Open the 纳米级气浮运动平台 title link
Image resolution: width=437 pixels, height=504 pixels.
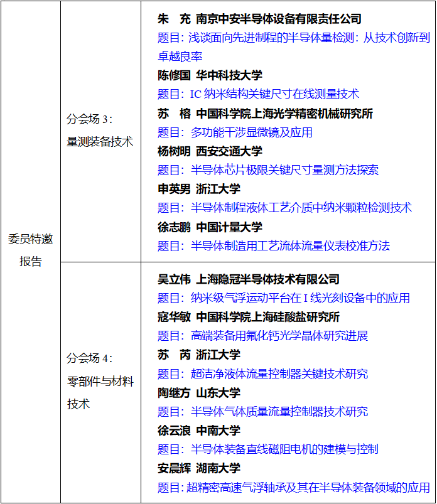pyautogui.click(x=283, y=298)
